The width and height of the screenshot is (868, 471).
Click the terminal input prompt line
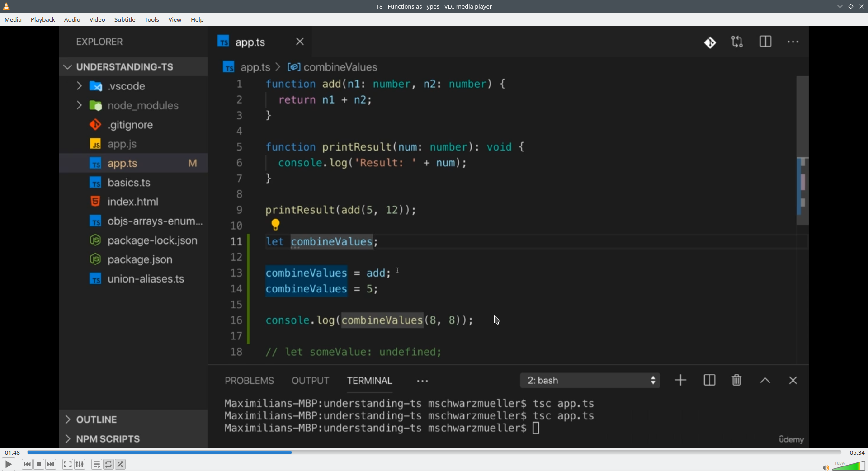tap(382, 428)
